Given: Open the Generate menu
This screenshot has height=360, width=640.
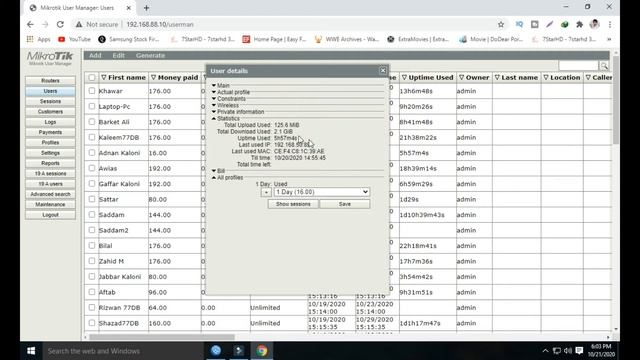Looking at the screenshot, I should click(x=150, y=56).
